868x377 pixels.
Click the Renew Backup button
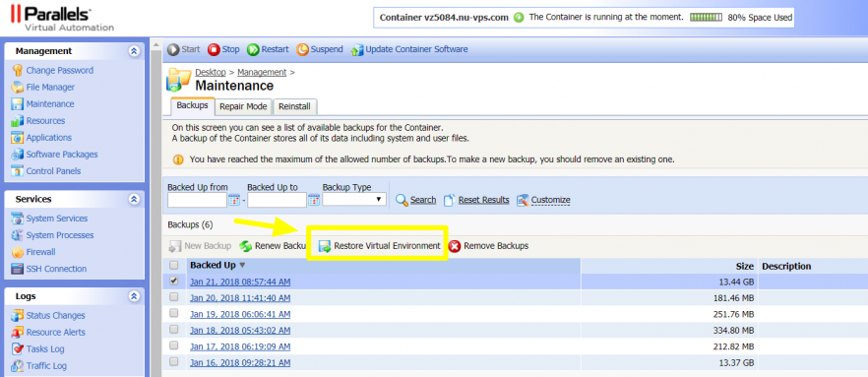pyautogui.click(x=273, y=246)
